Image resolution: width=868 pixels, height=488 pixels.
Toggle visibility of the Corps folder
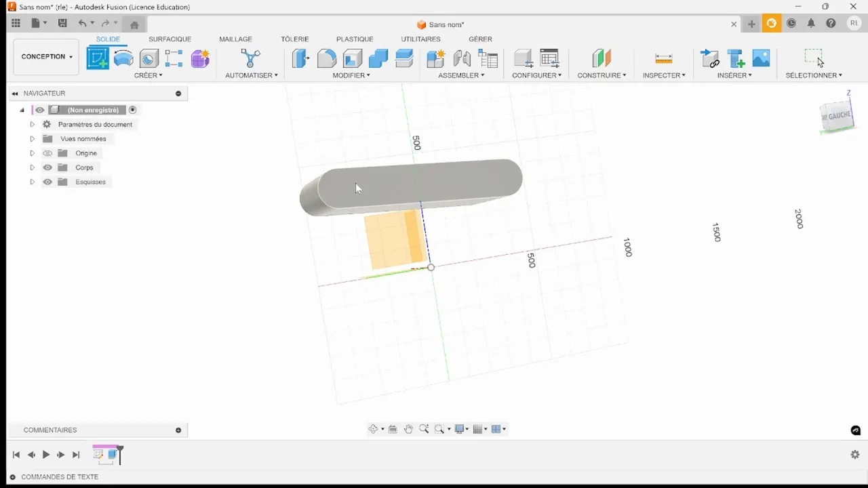click(47, 167)
